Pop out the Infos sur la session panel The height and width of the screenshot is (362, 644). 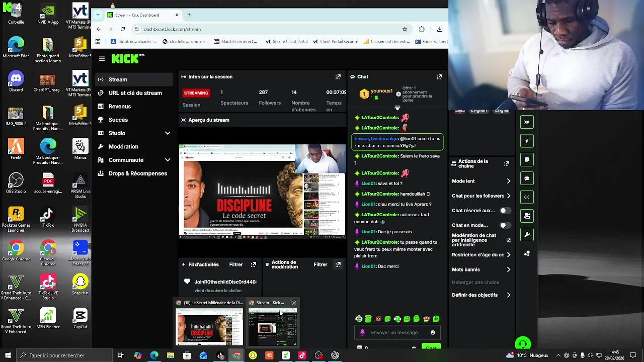338,77
